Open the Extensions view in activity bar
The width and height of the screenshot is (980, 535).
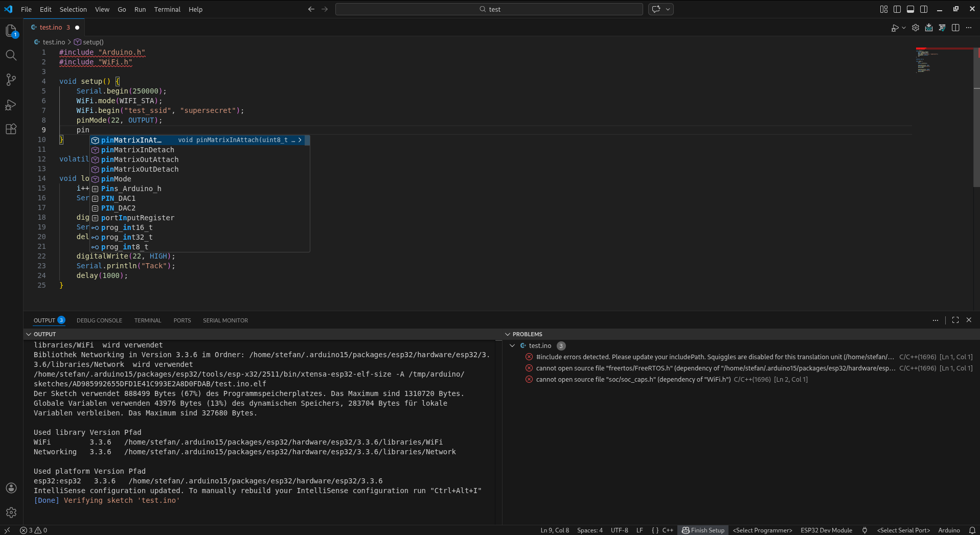point(11,129)
